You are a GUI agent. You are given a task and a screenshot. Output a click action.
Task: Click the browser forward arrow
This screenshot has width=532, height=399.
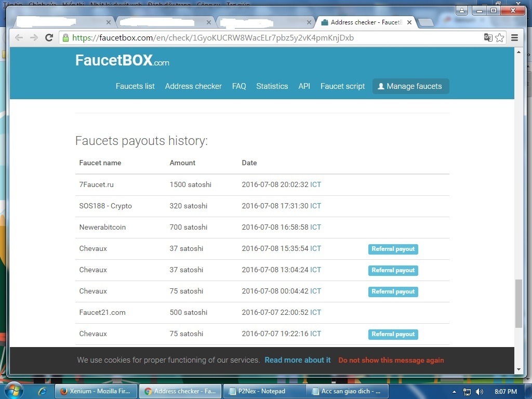click(x=34, y=37)
